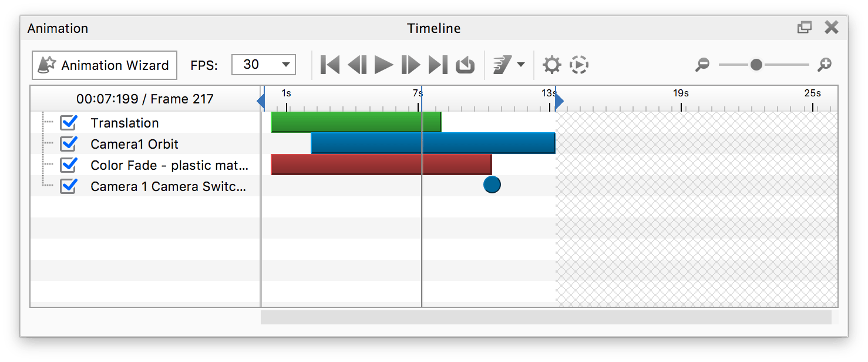Jump to first frame of animation
868x362 pixels.
[x=330, y=65]
